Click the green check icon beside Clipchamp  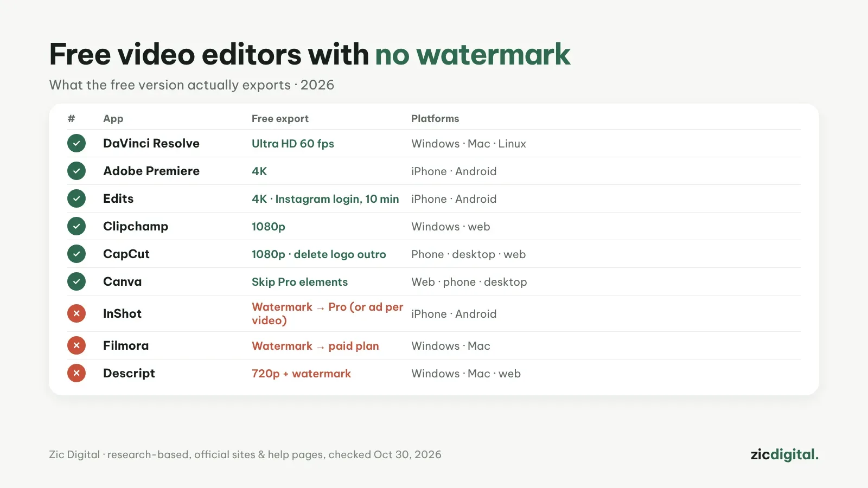click(x=76, y=226)
